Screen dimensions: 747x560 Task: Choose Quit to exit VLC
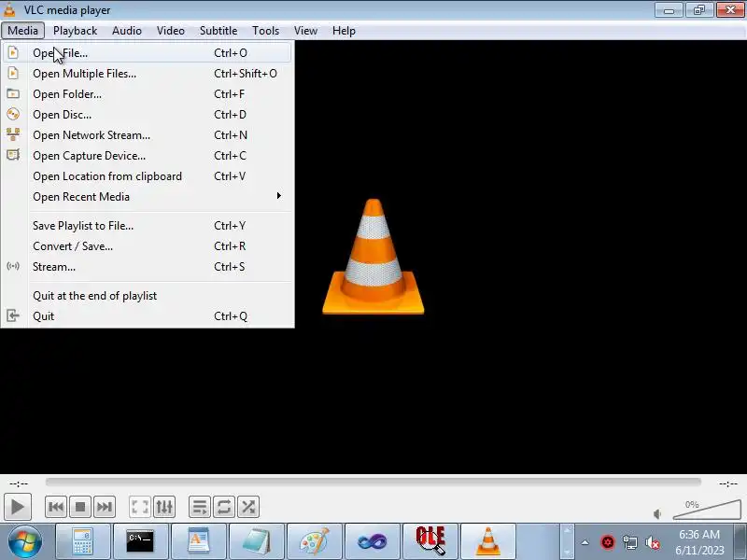tap(148, 315)
